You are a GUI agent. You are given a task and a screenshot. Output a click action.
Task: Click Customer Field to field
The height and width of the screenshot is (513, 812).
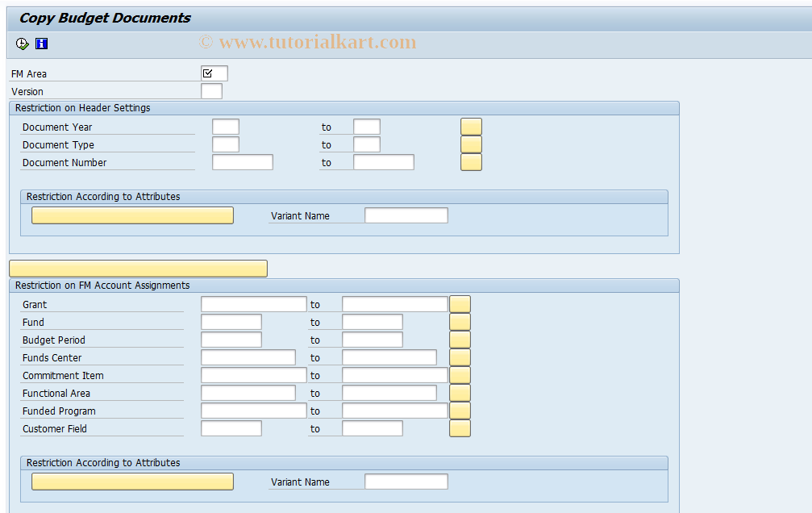(x=373, y=428)
